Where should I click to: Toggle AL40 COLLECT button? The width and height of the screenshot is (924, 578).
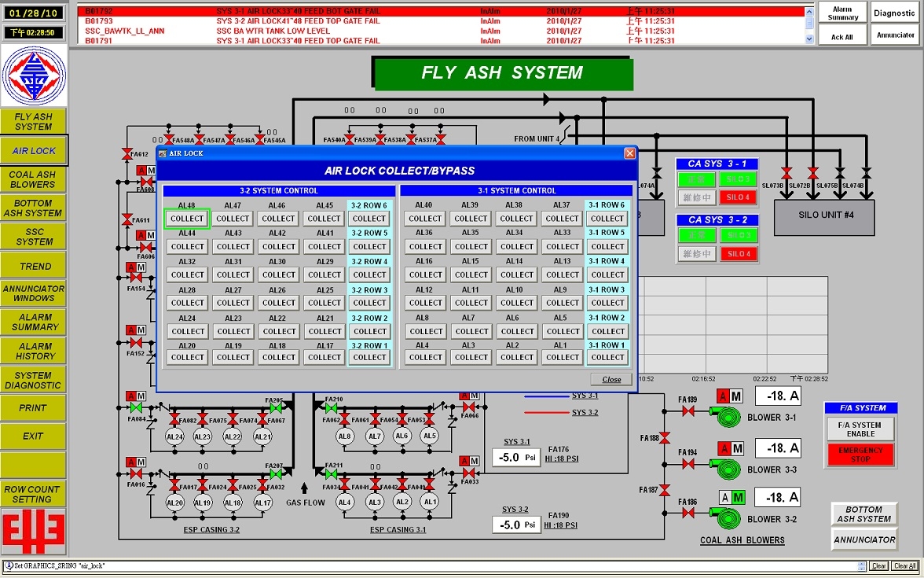pos(425,219)
